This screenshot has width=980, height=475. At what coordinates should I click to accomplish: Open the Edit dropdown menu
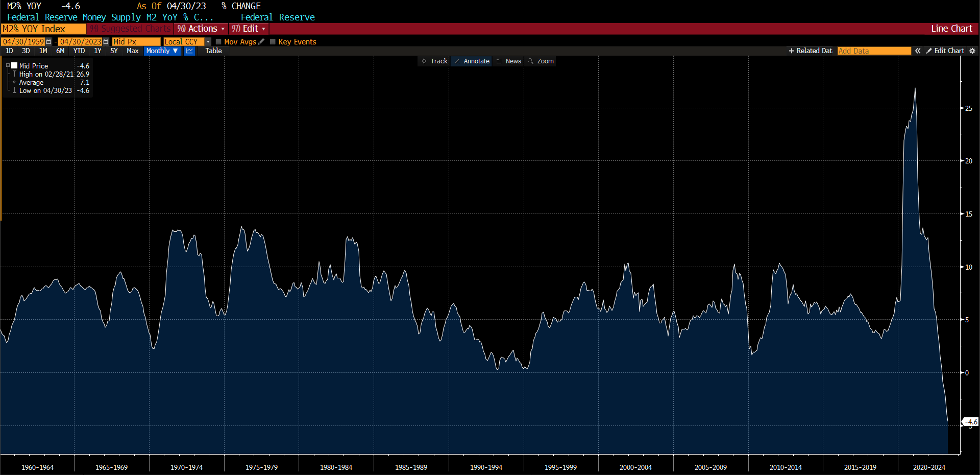pyautogui.click(x=249, y=29)
